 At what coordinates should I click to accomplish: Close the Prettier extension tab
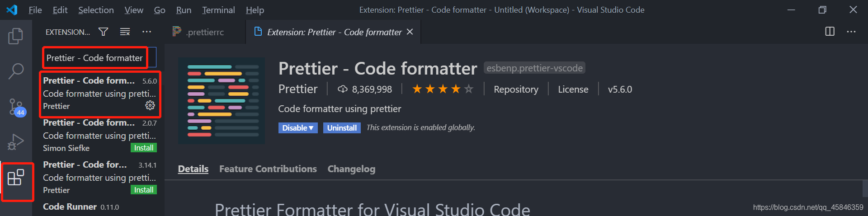tap(410, 32)
